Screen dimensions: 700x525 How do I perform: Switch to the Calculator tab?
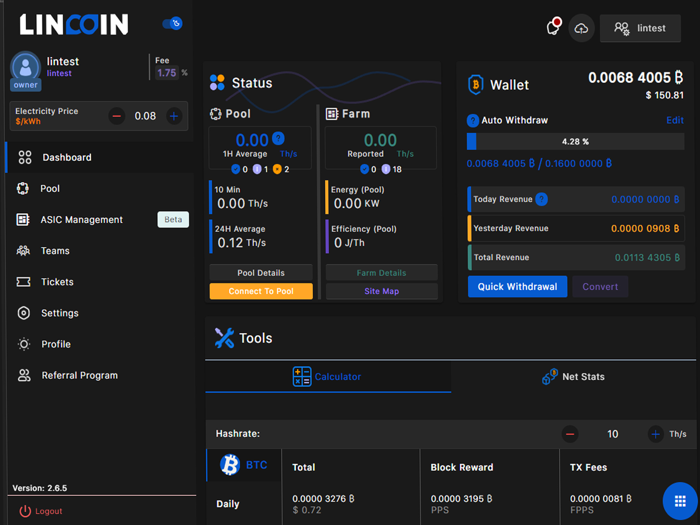coord(328,377)
